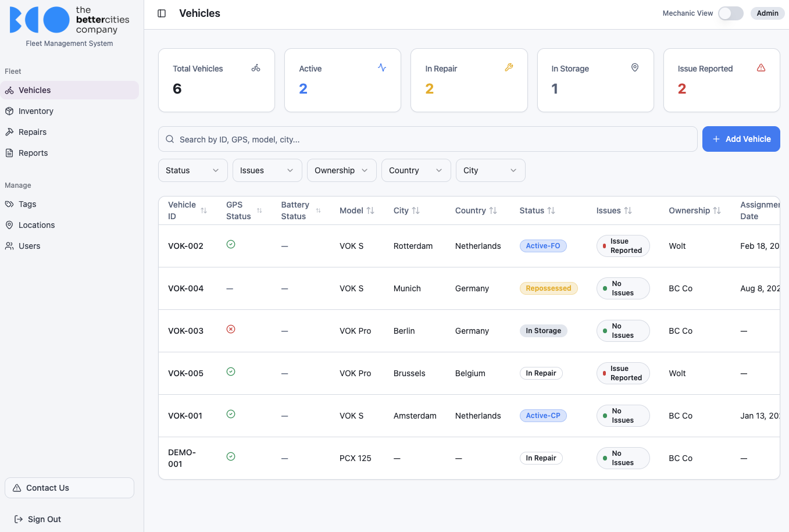Click the Admin badge
Screen dimensions: 789x532
[x=767, y=13]
